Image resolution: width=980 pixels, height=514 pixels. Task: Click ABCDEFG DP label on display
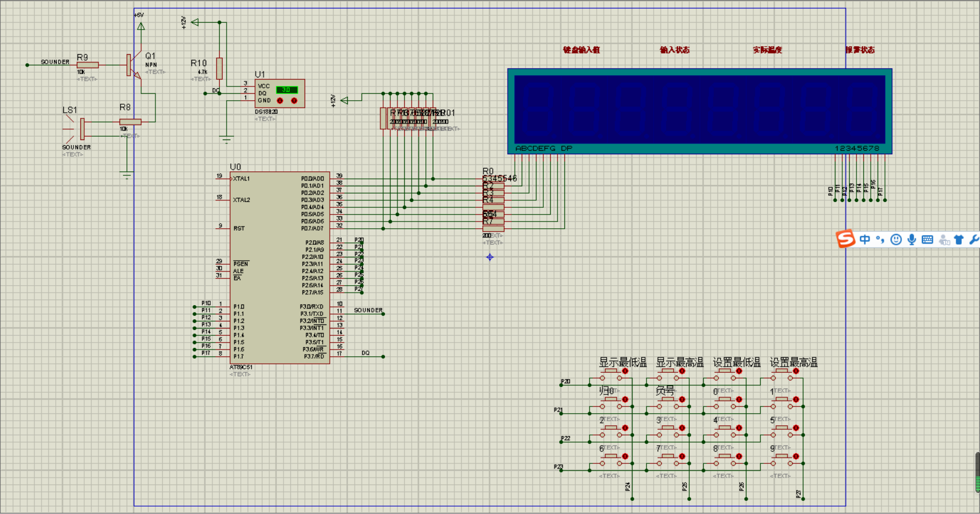pyautogui.click(x=544, y=149)
